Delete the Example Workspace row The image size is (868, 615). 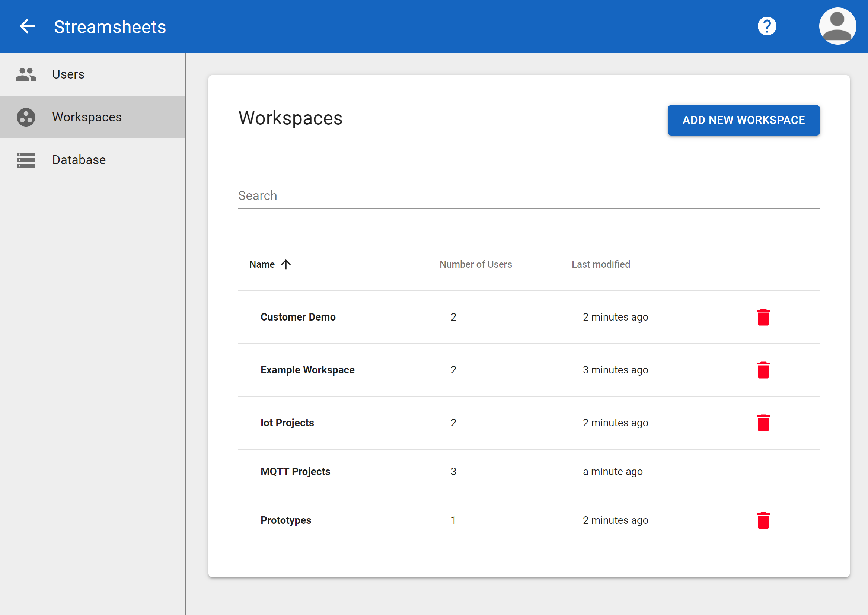(x=763, y=370)
